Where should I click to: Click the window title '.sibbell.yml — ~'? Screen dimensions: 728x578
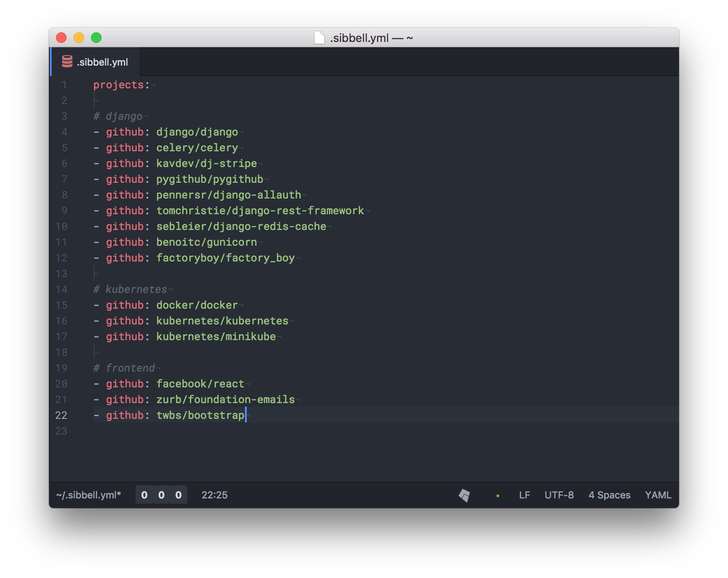[371, 38]
